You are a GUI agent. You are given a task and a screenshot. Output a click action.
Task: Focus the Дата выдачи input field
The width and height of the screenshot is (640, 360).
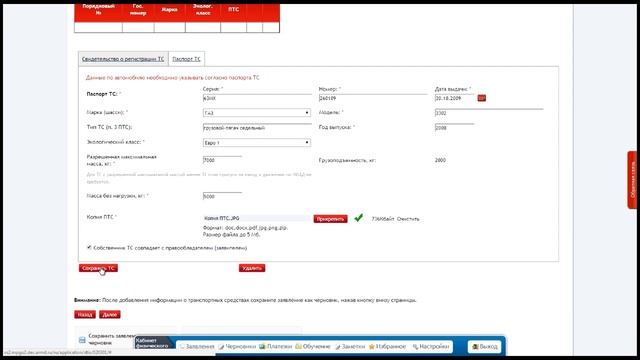(x=454, y=98)
